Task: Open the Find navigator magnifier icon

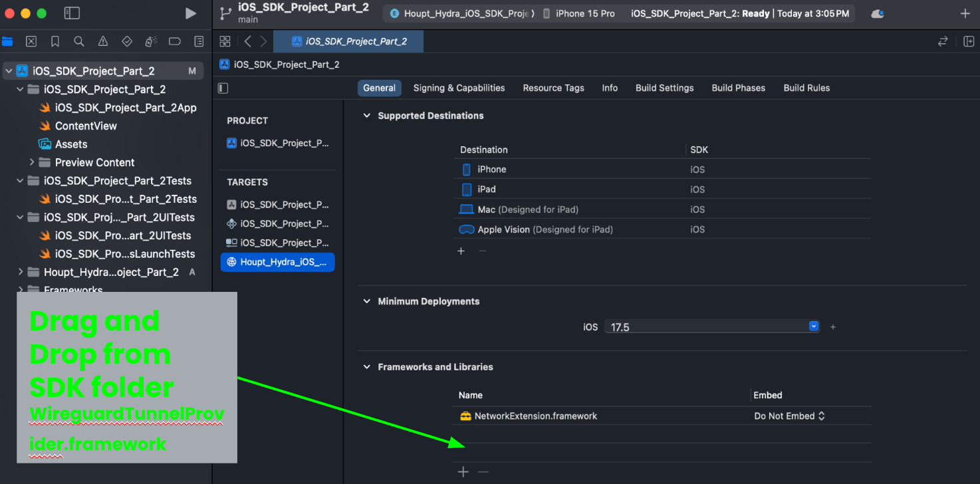Action: coord(79,41)
